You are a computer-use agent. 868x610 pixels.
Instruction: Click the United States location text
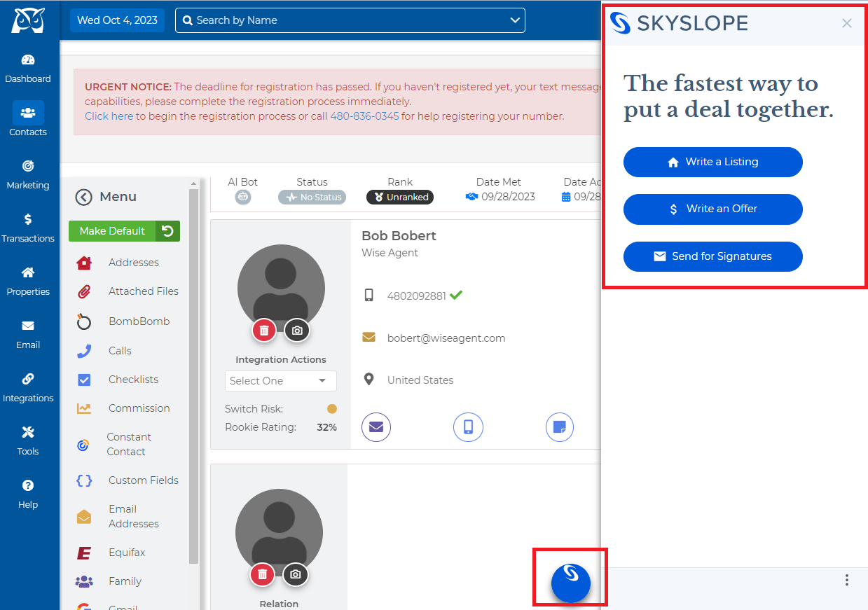(420, 380)
